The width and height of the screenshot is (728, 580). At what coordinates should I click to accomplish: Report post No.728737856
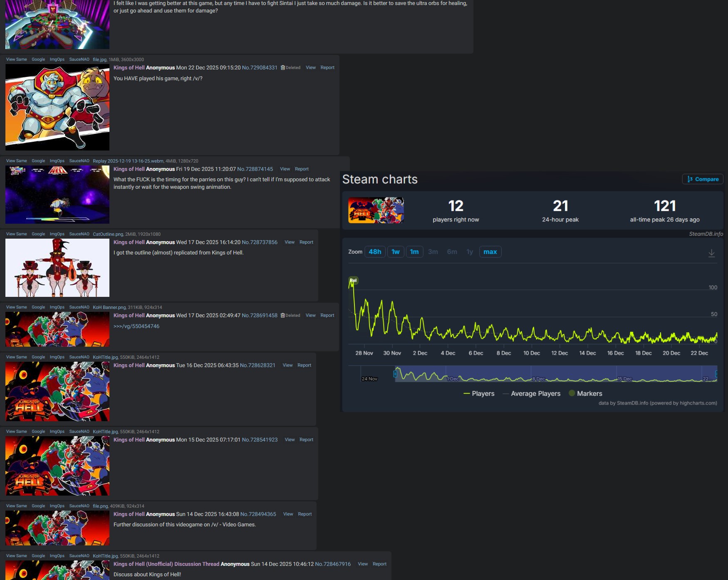(306, 242)
